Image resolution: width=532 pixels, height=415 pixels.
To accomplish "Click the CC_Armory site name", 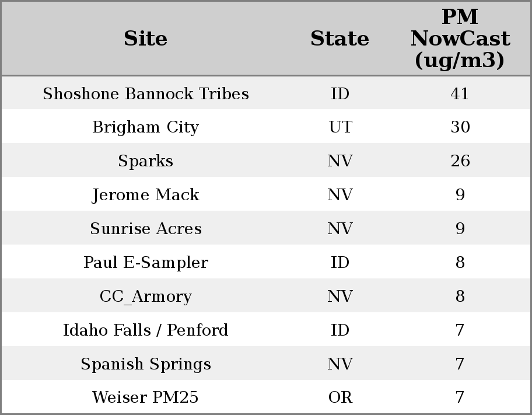I will click(146, 297).
